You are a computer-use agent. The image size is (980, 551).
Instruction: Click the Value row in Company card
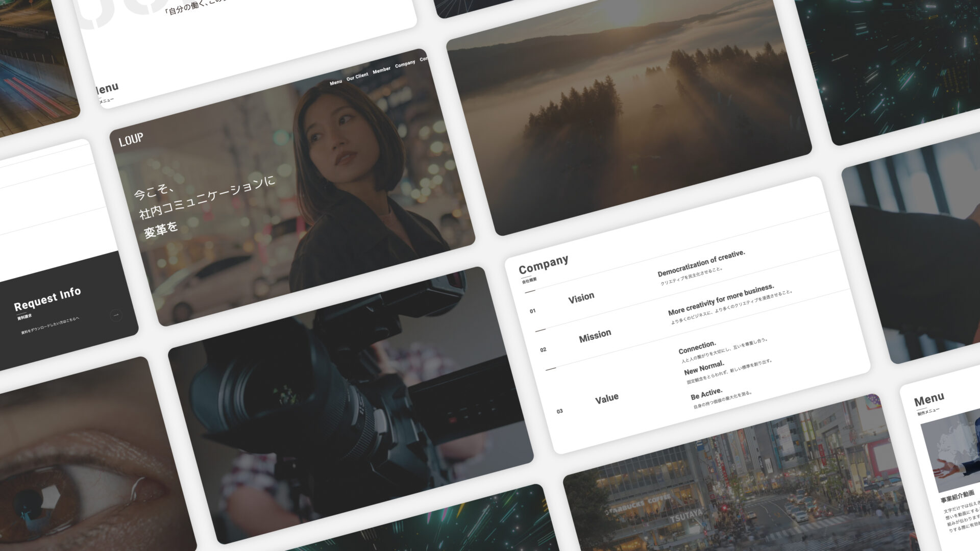click(606, 399)
